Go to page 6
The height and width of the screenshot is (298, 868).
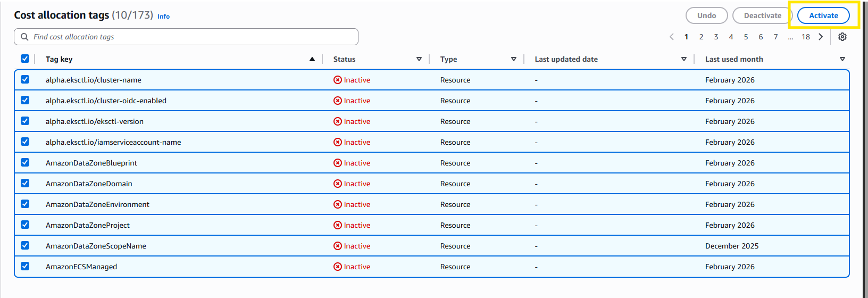761,37
